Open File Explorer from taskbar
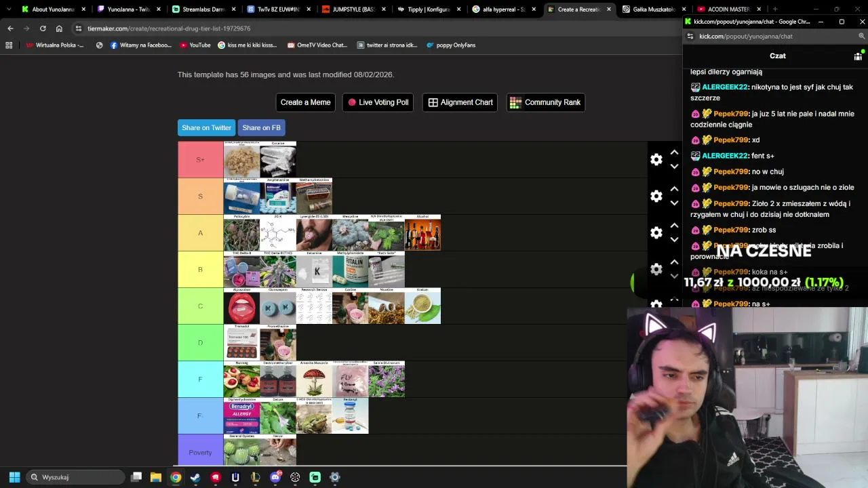 point(156,477)
